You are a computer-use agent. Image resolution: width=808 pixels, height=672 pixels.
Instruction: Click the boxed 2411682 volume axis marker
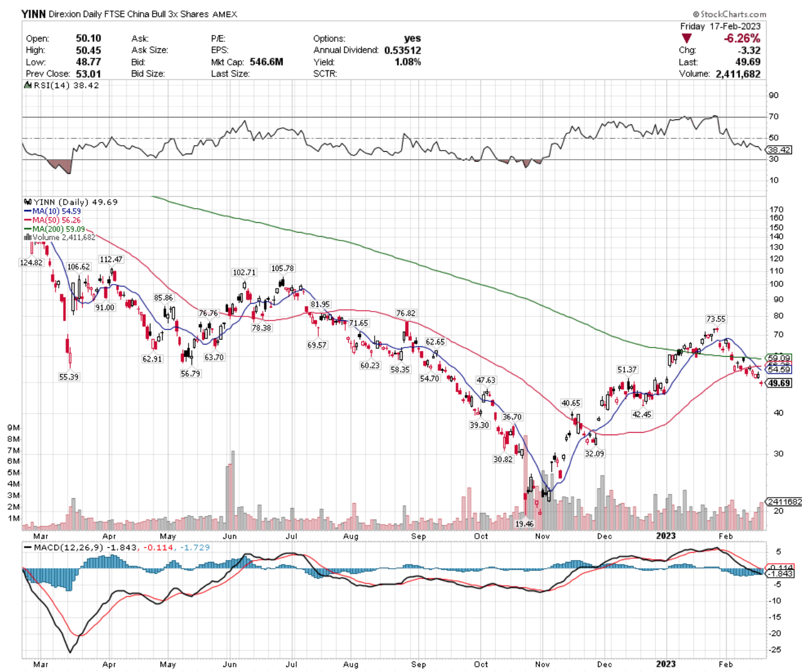(x=784, y=502)
